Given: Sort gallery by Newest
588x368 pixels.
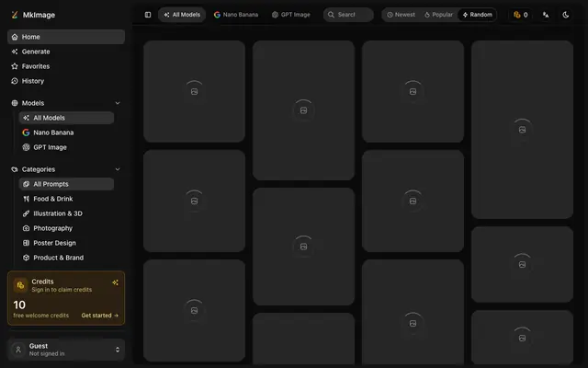Looking at the screenshot, I should [401, 15].
